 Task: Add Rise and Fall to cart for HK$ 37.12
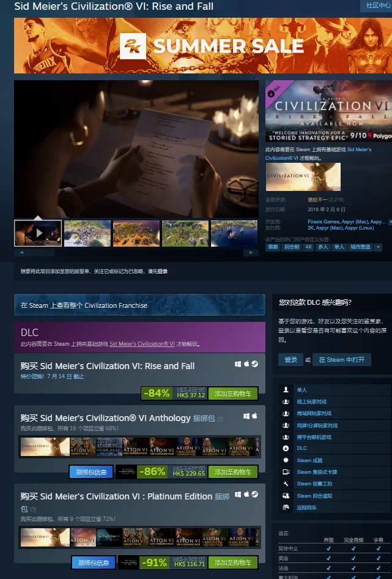click(233, 394)
